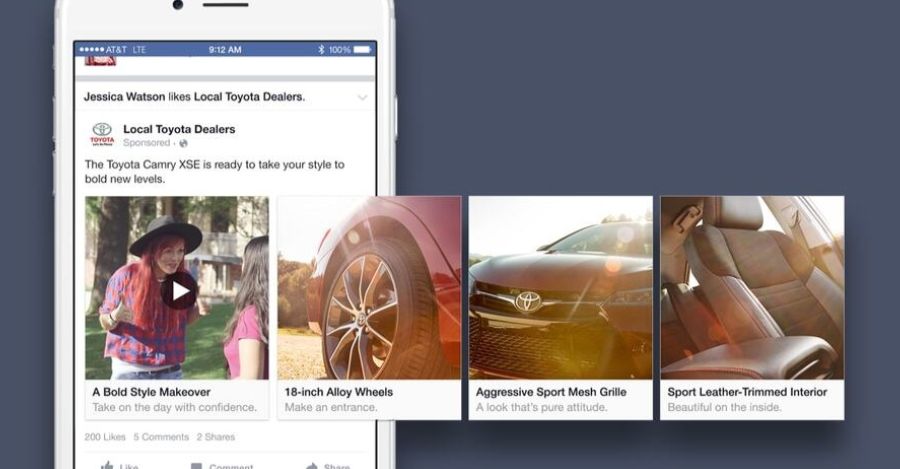Open the Local Toyota Dealers page title
This screenshot has height=469, width=900.
(x=179, y=129)
